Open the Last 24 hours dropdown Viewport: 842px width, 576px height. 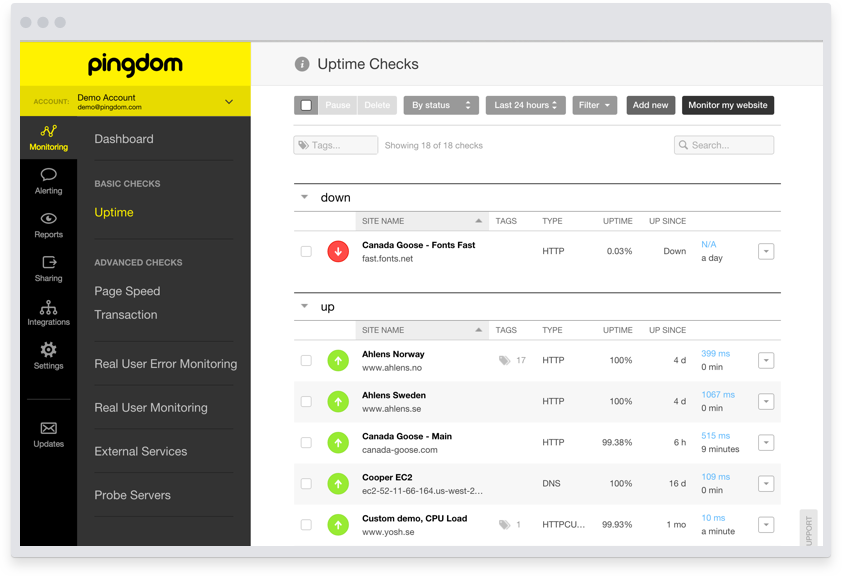pos(526,105)
